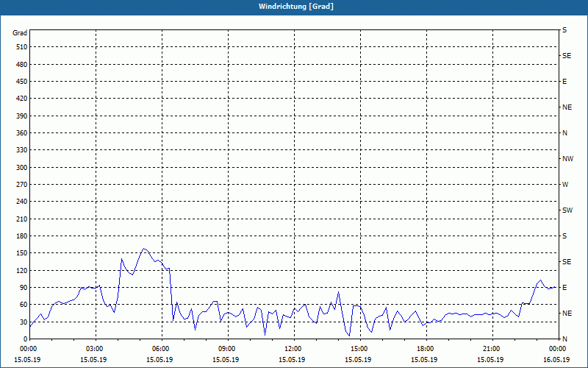Select the S compass label at the 180 gridline
This screenshot has height=368, width=588.
click(564, 236)
